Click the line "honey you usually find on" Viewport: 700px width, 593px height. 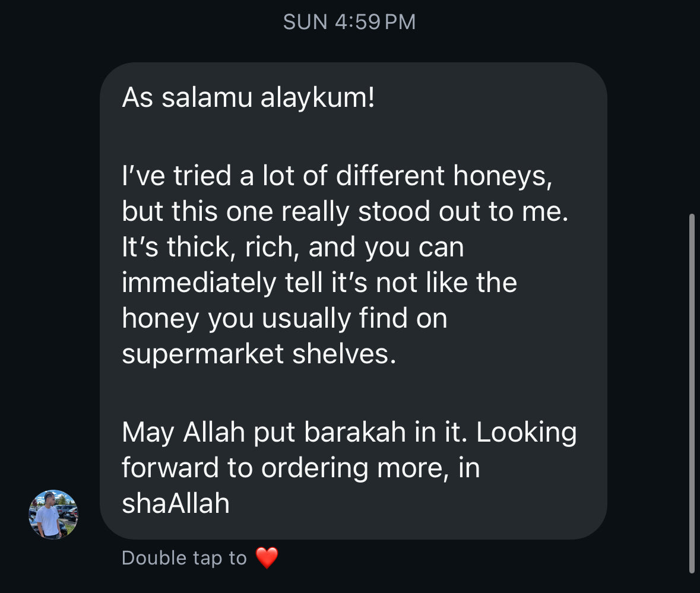point(284,319)
